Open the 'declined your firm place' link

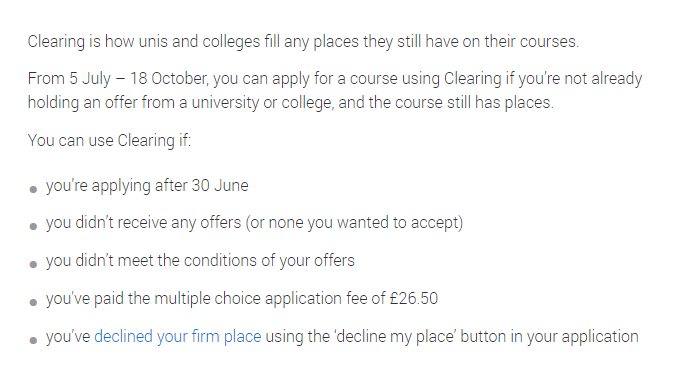[178, 336]
